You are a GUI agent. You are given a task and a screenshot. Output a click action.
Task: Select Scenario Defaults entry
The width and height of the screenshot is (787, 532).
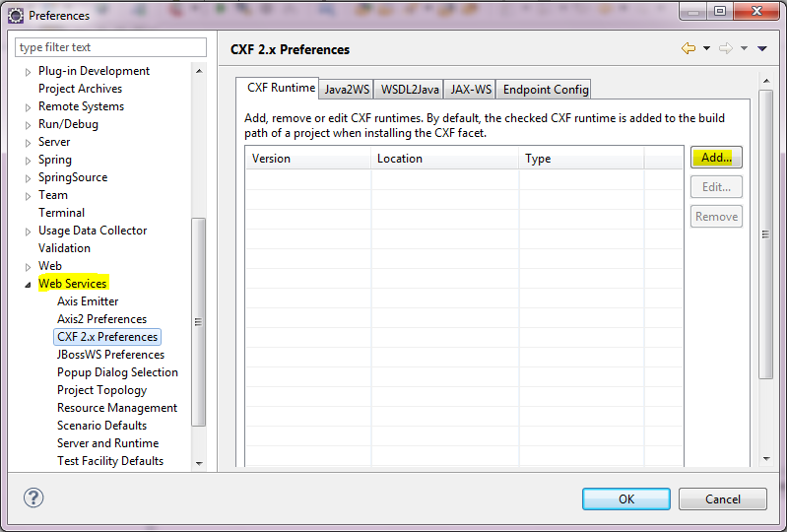[x=101, y=425]
